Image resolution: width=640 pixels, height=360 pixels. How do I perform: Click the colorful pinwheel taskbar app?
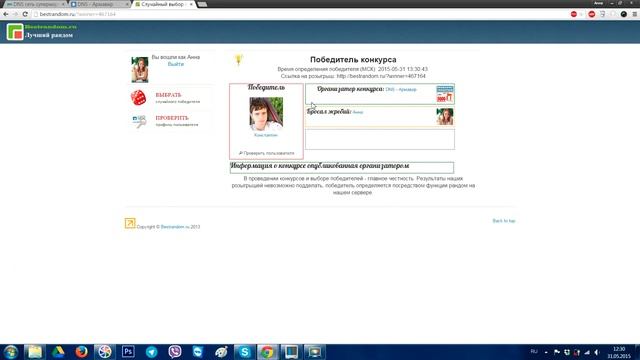(105, 352)
